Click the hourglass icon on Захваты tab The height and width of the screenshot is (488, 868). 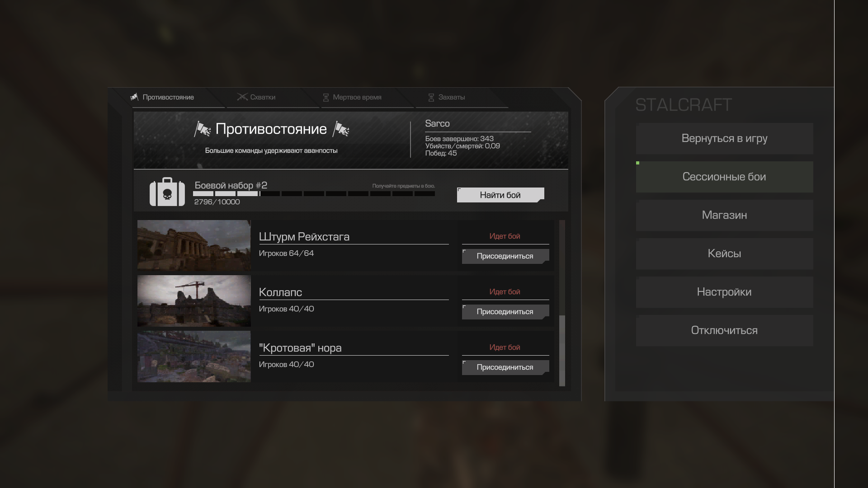(431, 97)
